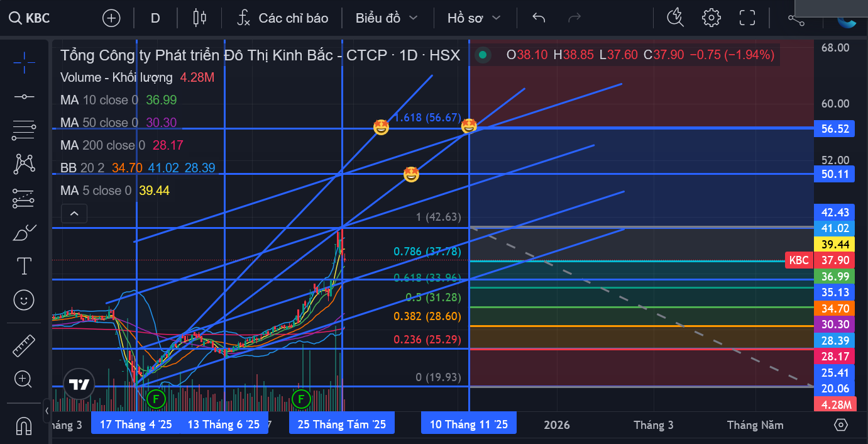This screenshot has width=868, height=444.
Task: Select the brush drawing tool
Action: (24, 233)
